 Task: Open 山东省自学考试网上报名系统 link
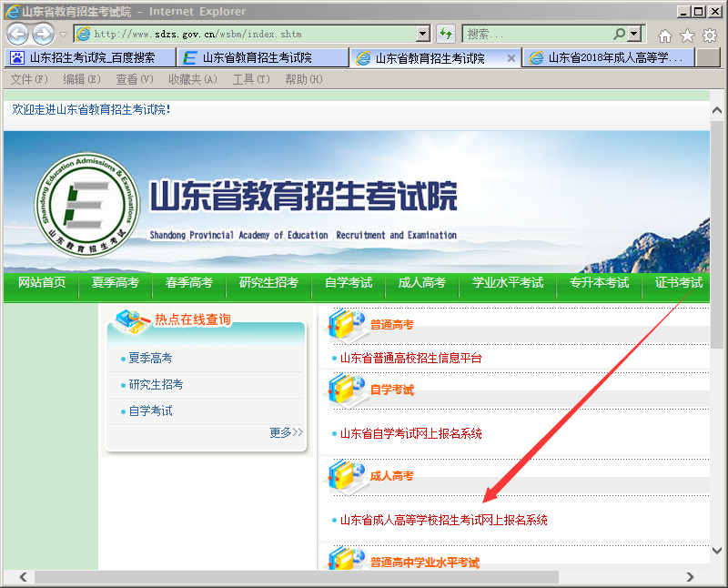(x=411, y=434)
